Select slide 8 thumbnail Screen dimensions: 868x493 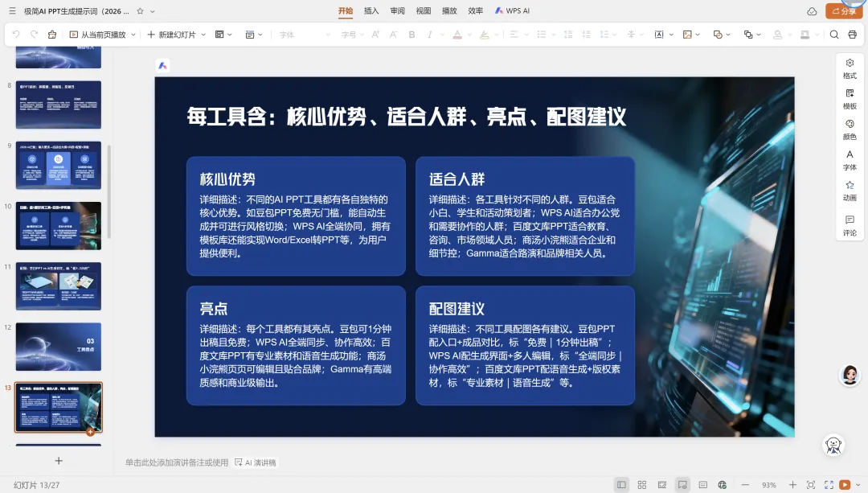(58, 105)
